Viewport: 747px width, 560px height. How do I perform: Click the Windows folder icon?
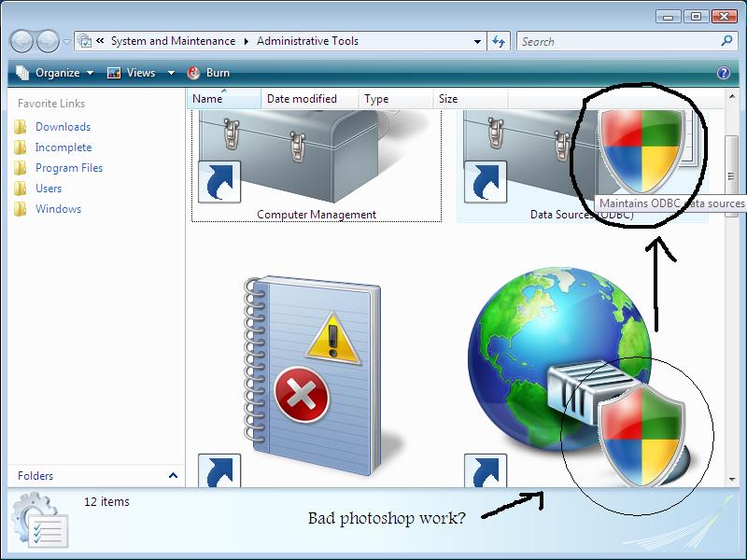21,208
